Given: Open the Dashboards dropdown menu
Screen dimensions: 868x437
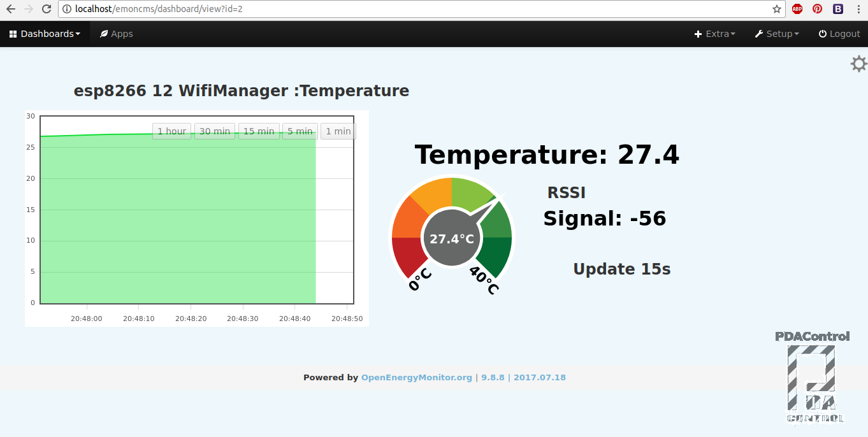Looking at the screenshot, I should [45, 34].
